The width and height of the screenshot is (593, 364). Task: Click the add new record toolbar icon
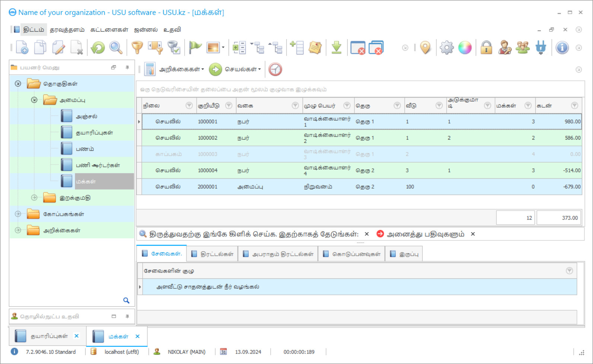point(22,48)
